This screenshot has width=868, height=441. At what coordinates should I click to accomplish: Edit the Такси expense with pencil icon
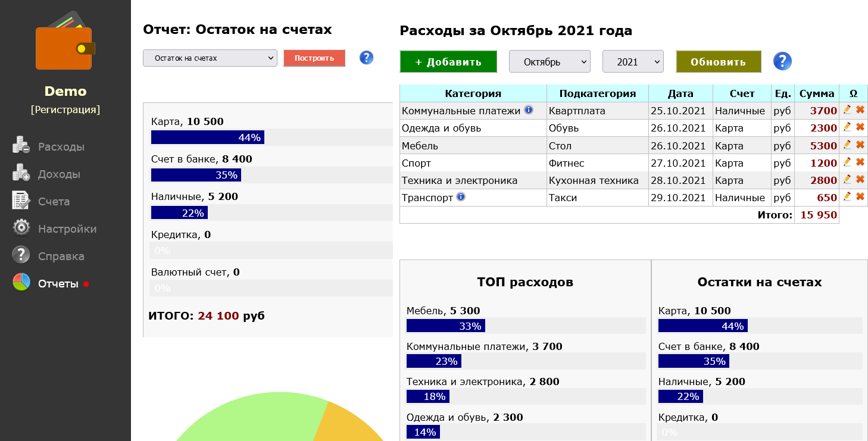click(847, 196)
